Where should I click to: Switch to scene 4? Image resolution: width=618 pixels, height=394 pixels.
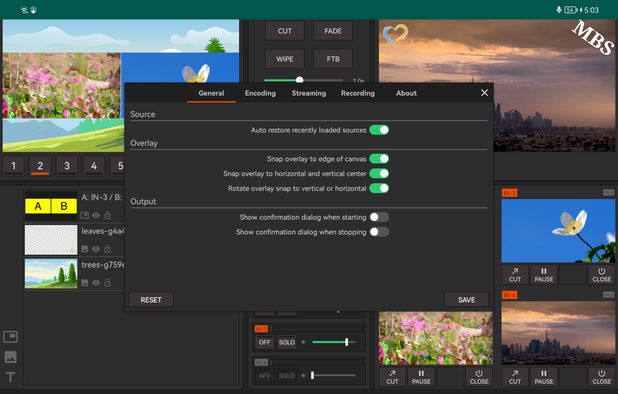click(x=94, y=166)
